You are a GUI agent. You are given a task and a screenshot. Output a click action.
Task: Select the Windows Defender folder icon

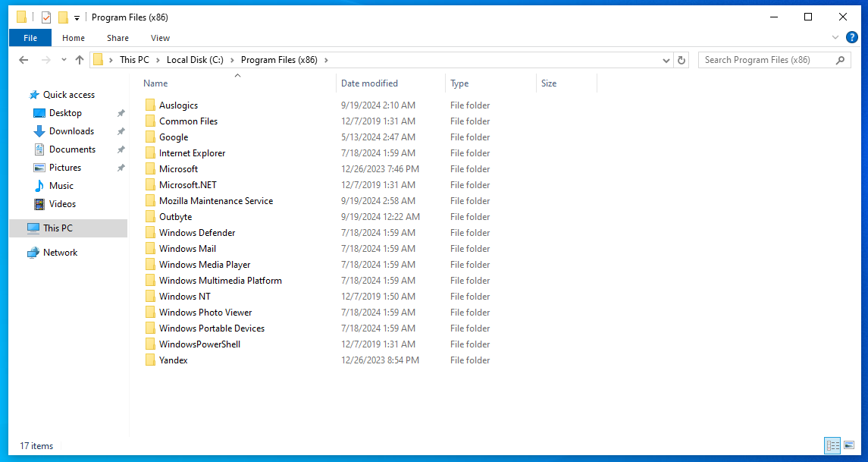[150, 233]
